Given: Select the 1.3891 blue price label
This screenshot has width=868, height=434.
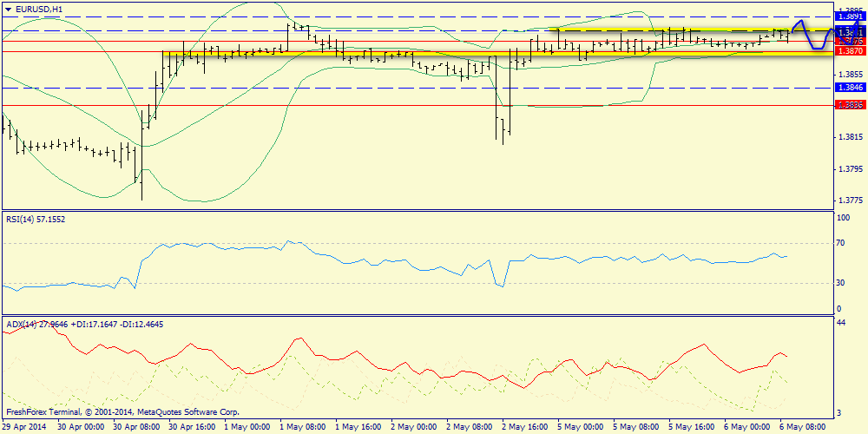Looking at the screenshot, I should [x=851, y=16].
